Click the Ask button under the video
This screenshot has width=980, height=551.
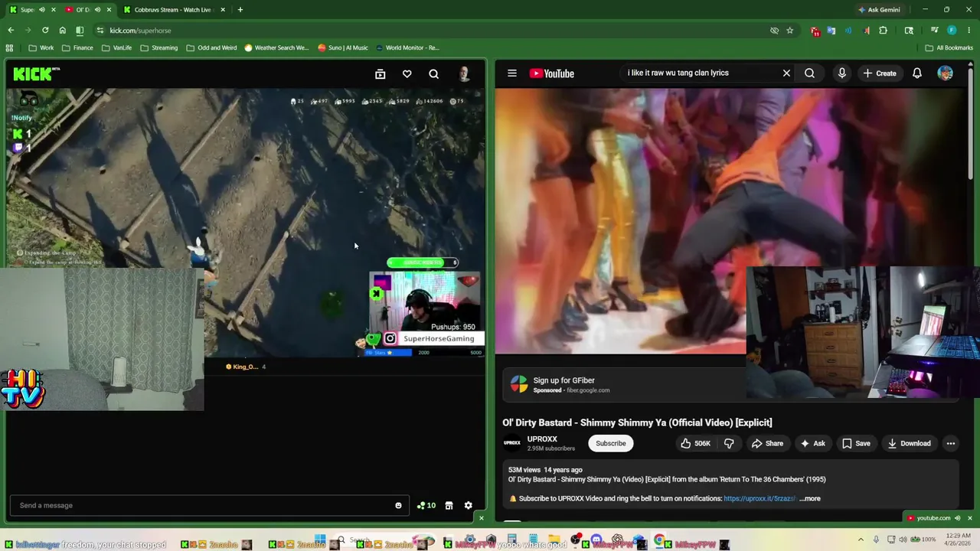[812, 443]
